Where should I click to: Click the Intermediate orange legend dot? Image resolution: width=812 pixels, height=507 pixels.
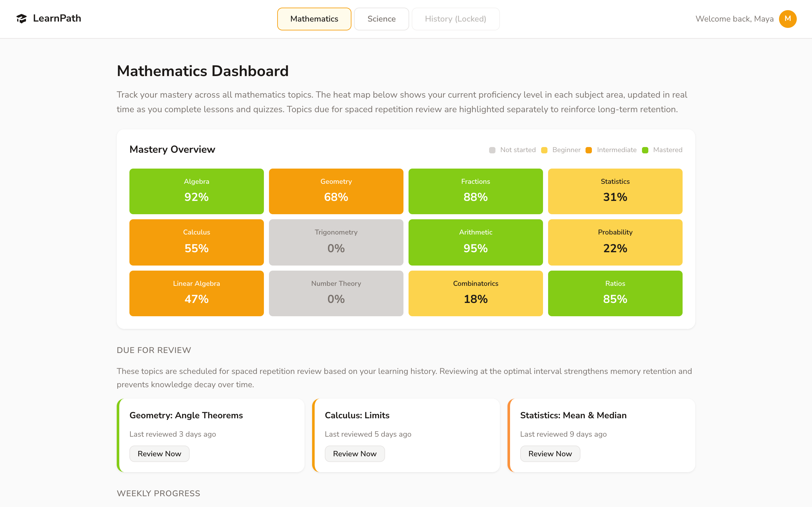(x=588, y=150)
